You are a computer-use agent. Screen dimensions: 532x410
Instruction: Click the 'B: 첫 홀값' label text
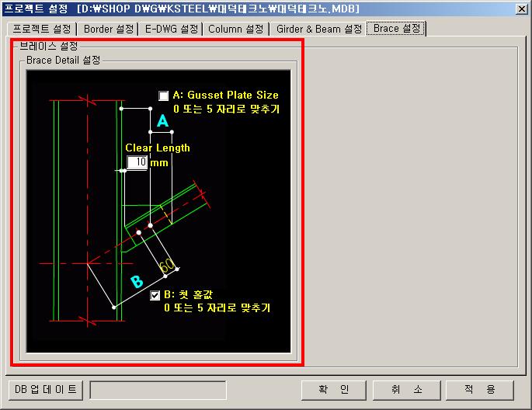[188, 294]
